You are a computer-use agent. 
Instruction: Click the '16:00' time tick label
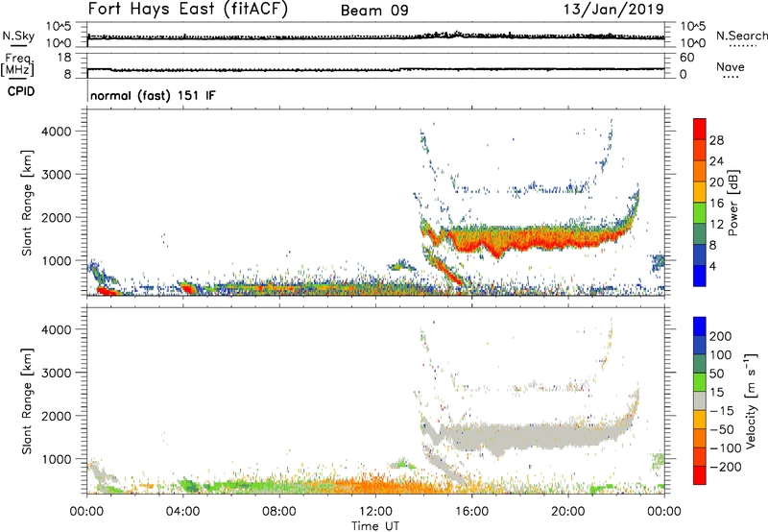click(x=471, y=512)
